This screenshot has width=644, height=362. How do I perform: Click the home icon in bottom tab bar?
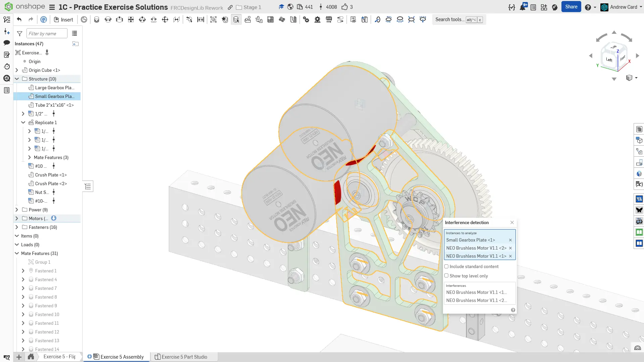click(x=31, y=357)
